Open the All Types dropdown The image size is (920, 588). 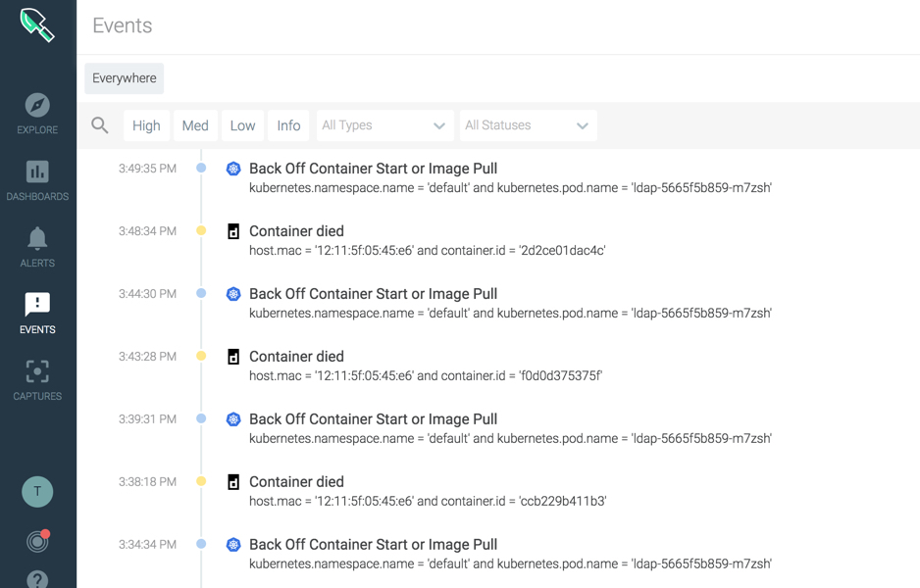384,125
